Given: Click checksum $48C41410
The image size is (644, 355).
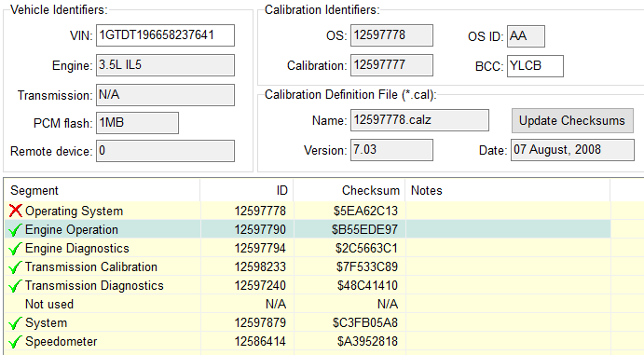Looking at the screenshot, I should coord(367,286).
